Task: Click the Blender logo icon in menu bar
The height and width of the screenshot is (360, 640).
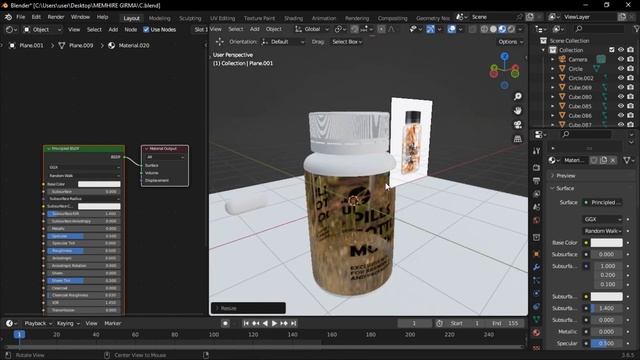Action: pyautogui.click(x=8, y=17)
